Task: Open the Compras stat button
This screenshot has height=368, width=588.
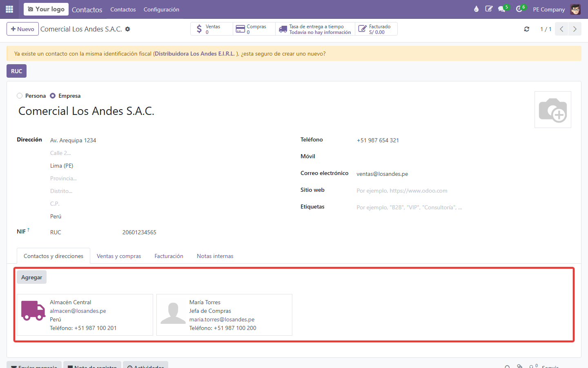Action: (x=254, y=29)
